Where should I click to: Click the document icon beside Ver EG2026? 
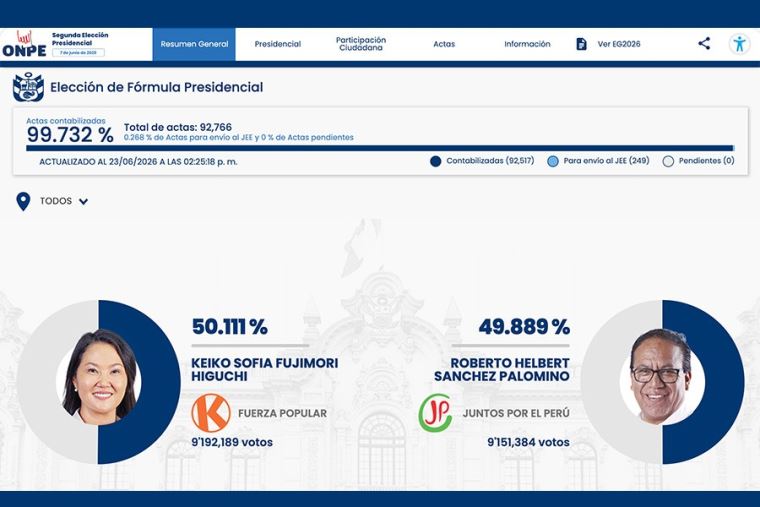pos(581,44)
